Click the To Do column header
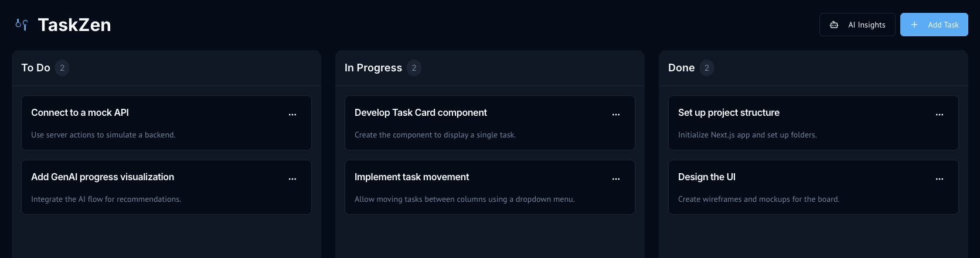Viewport: 980px width, 258px height. coord(36,68)
